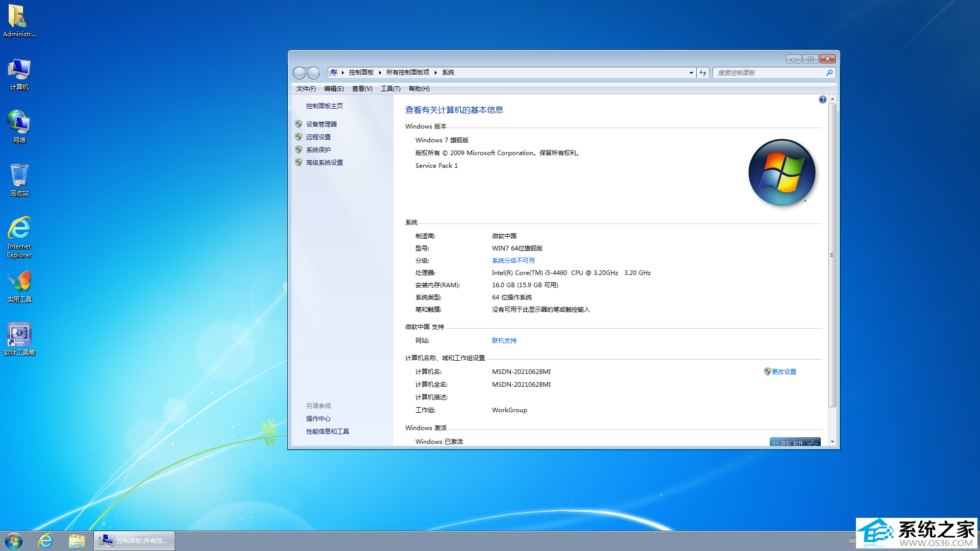Open 联机支持 website link

click(504, 341)
